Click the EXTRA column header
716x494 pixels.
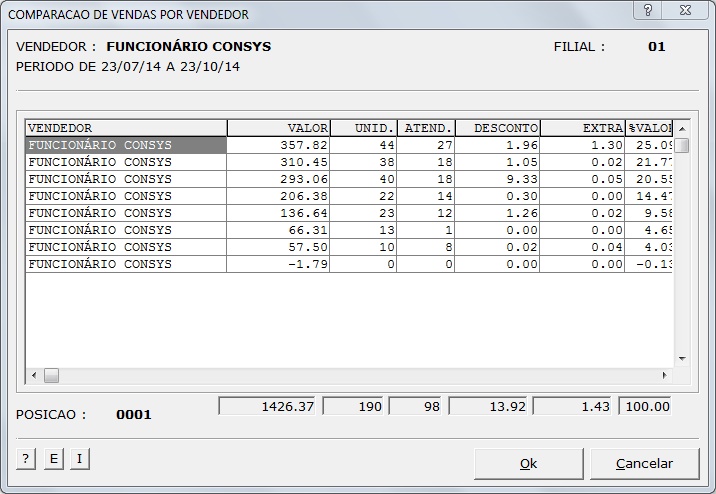[582, 128]
